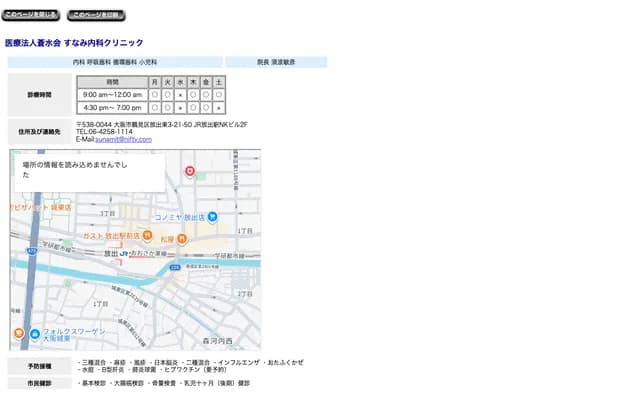Click the JR station logo on map

click(124, 253)
